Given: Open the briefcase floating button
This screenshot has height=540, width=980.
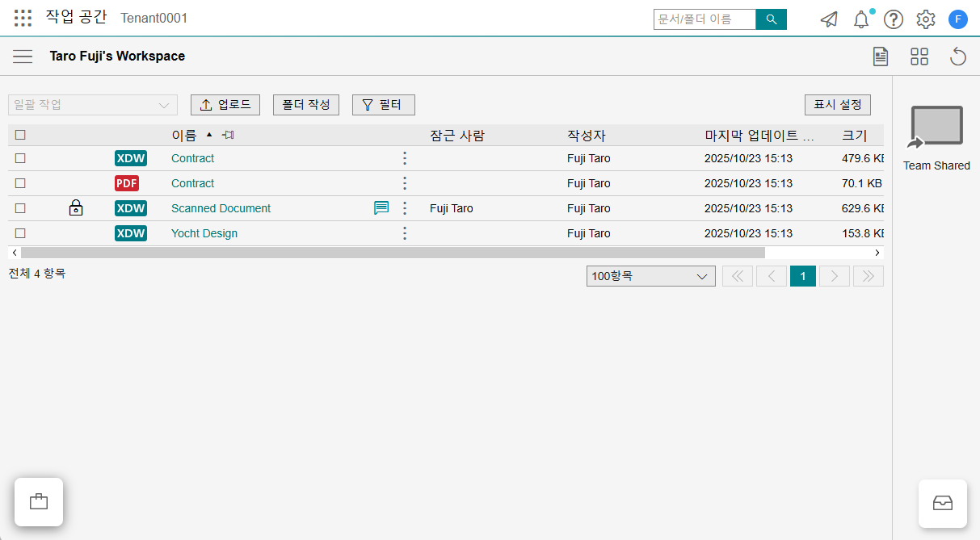Looking at the screenshot, I should 39,502.
